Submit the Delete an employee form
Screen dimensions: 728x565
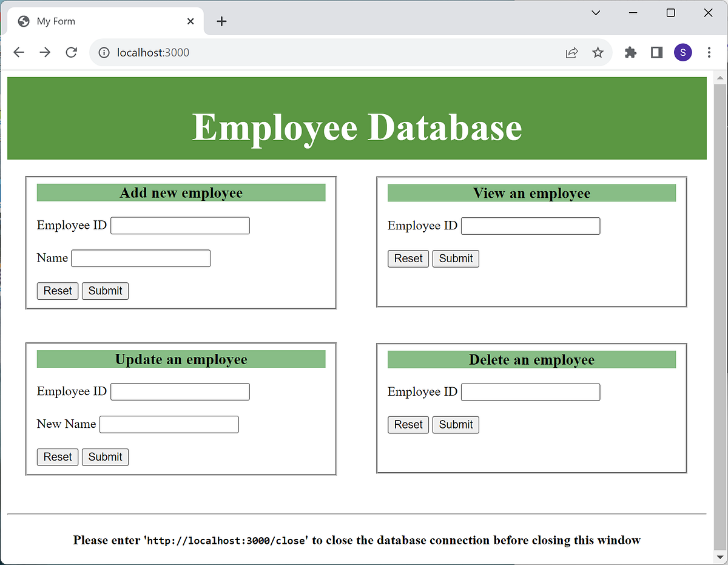coord(456,424)
